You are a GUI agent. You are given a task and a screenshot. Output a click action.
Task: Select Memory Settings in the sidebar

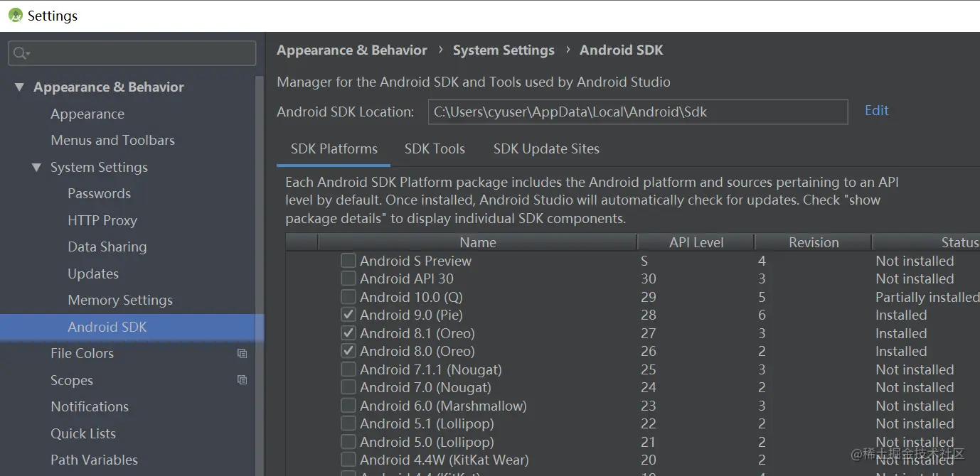pyautogui.click(x=120, y=301)
